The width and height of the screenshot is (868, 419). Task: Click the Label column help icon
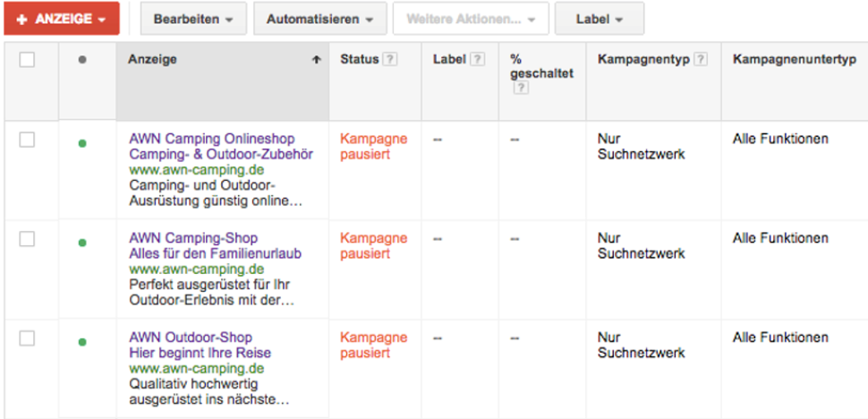478,60
